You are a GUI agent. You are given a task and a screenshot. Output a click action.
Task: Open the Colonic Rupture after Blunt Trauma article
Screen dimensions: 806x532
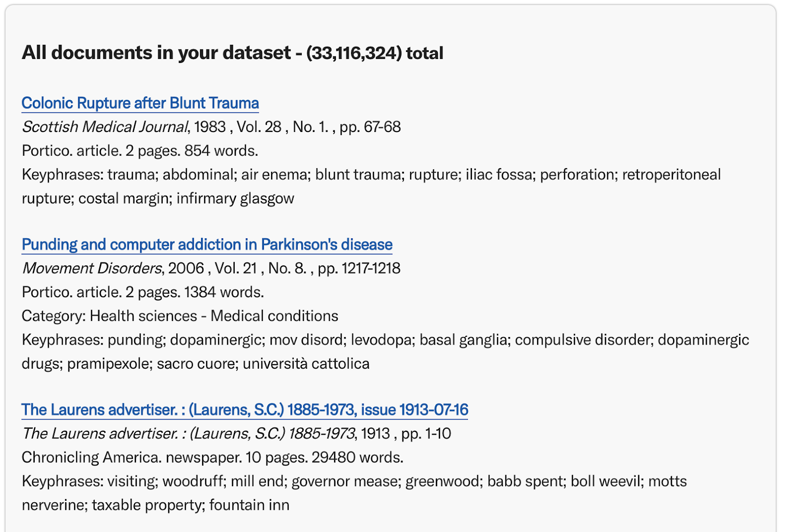tap(140, 103)
